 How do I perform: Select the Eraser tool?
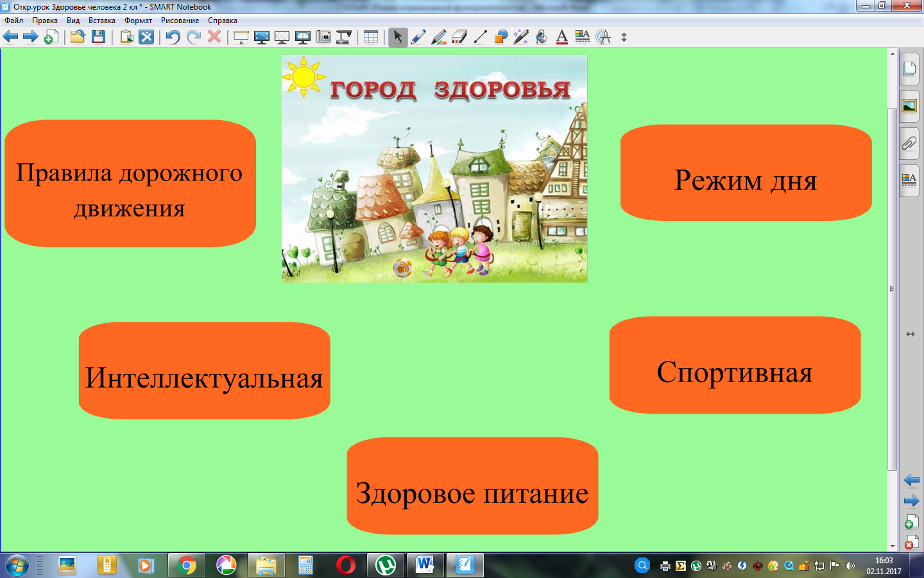(x=459, y=37)
